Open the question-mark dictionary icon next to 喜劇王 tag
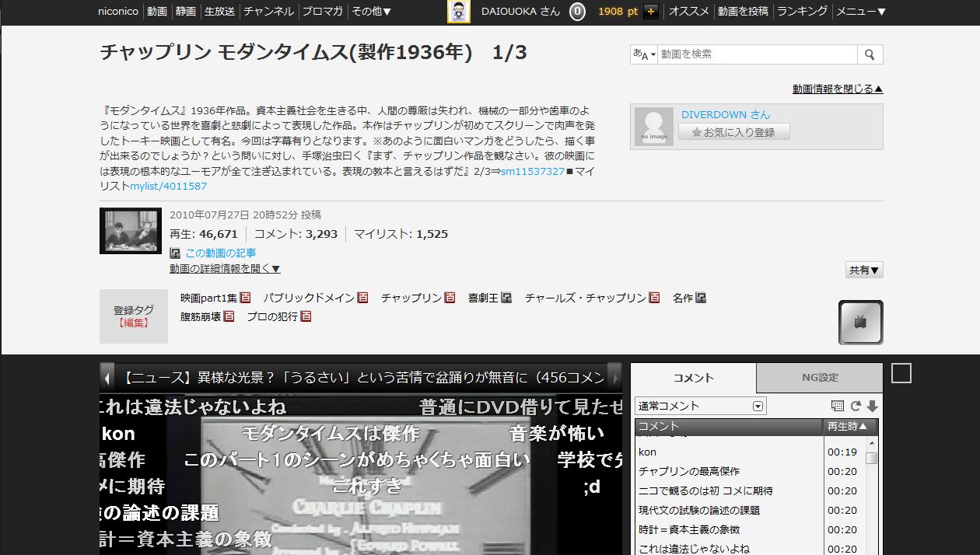 click(x=506, y=298)
